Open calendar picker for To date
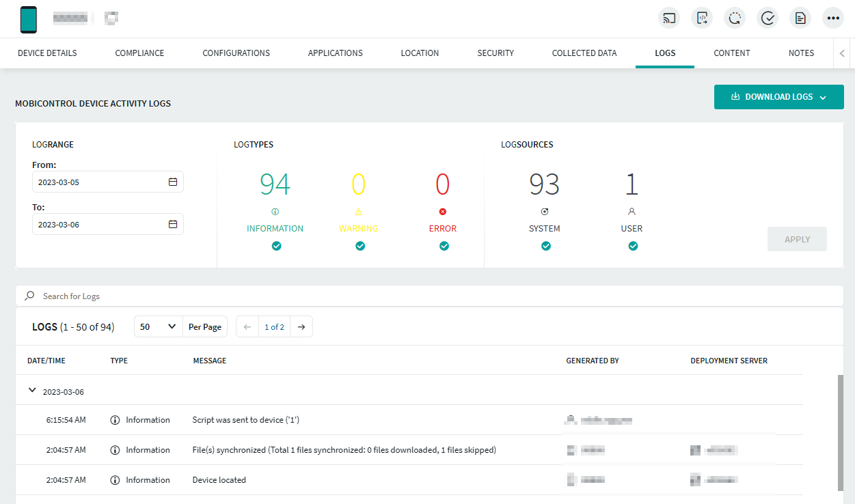Image resolution: width=855 pixels, height=504 pixels. 173,225
